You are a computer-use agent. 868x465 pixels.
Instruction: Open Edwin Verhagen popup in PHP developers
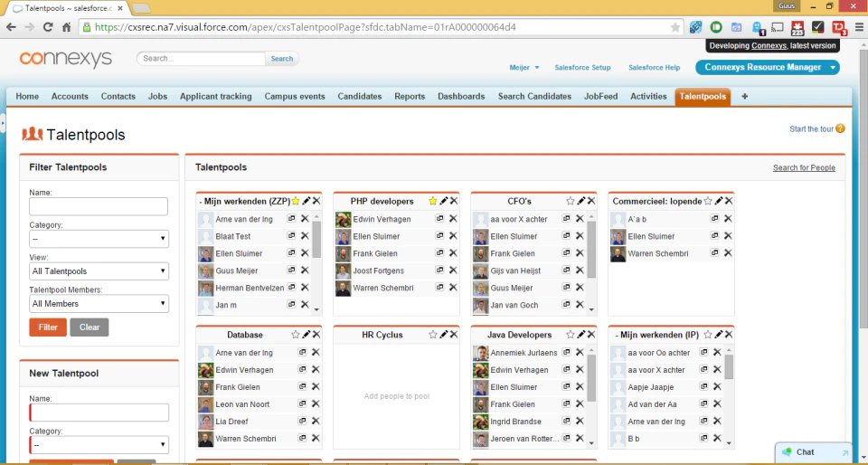439,219
